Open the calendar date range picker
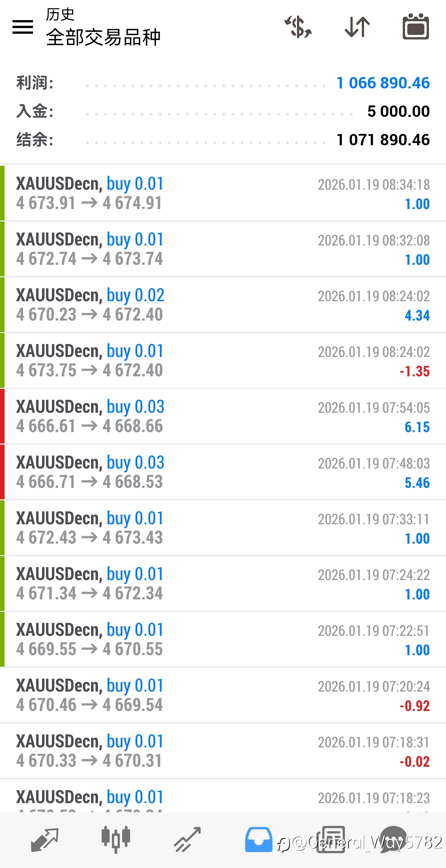446x868 pixels. [x=416, y=27]
